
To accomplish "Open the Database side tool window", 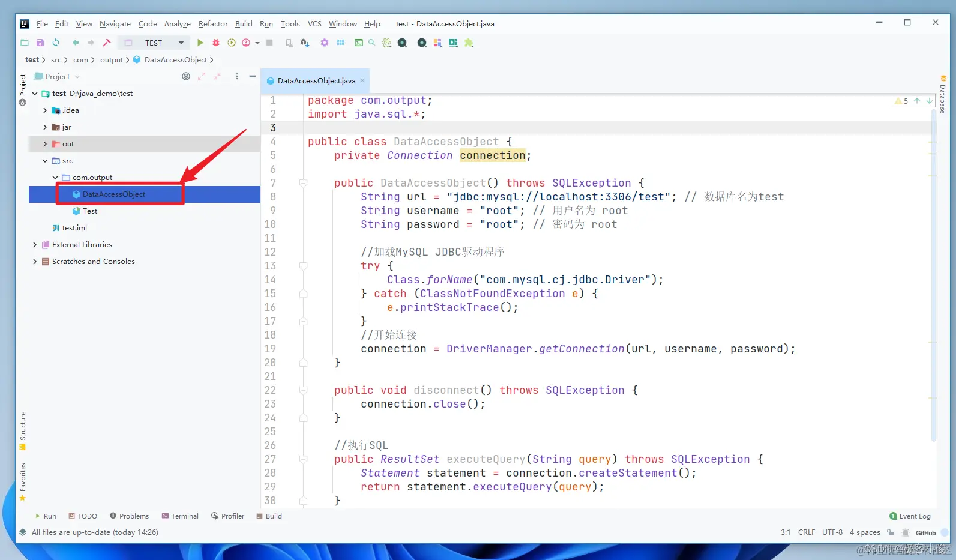I will 943,95.
